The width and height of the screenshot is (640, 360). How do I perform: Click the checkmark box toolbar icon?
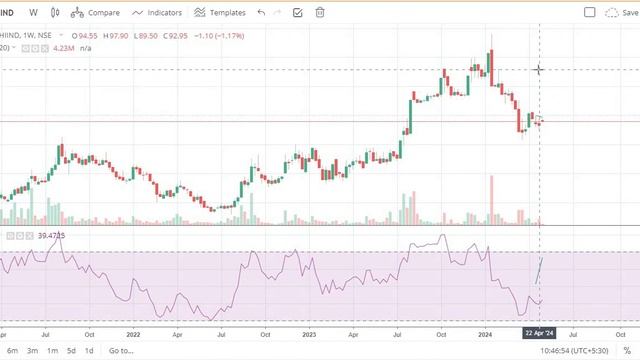[x=298, y=13]
